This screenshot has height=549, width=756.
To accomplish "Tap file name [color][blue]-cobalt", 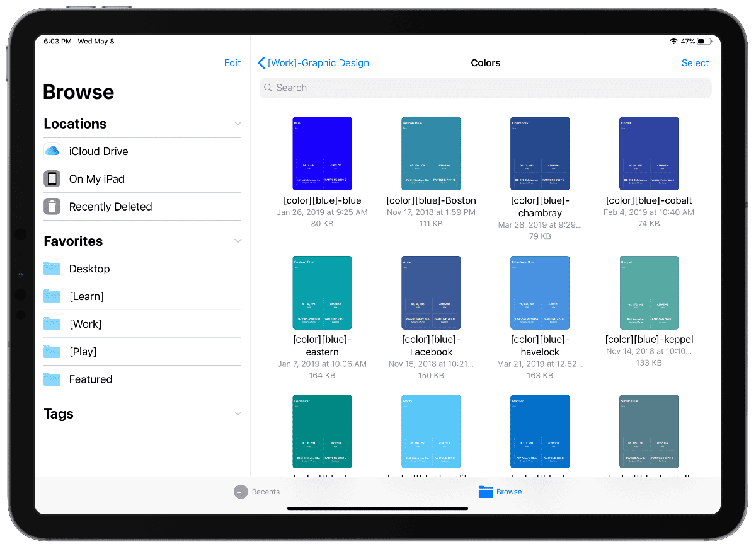I will point(649,200).
